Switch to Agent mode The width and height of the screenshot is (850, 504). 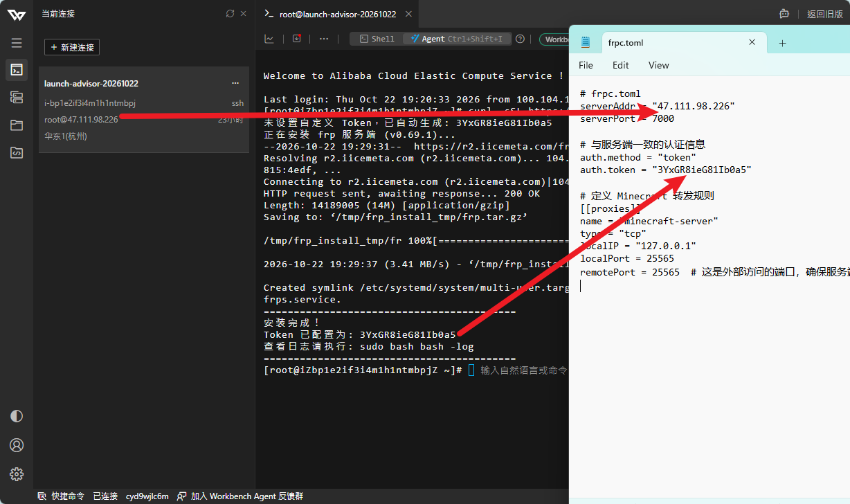pos(457,39)
